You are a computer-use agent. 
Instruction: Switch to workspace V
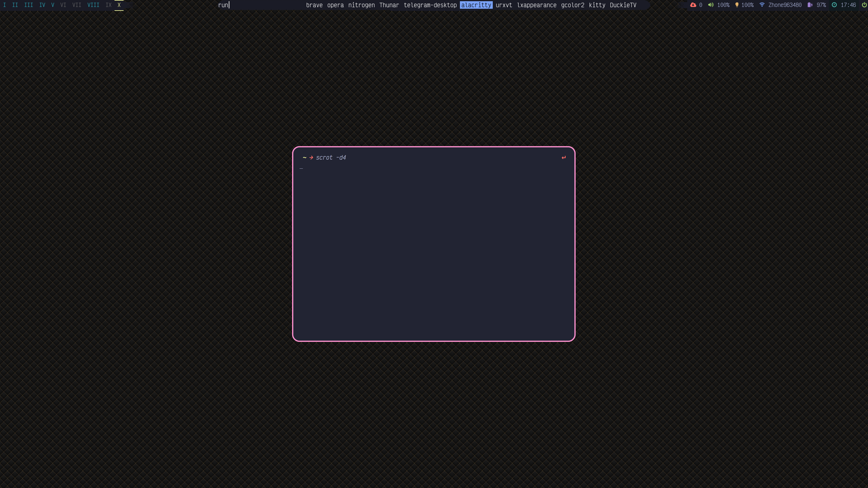click(x=52, y=5)
